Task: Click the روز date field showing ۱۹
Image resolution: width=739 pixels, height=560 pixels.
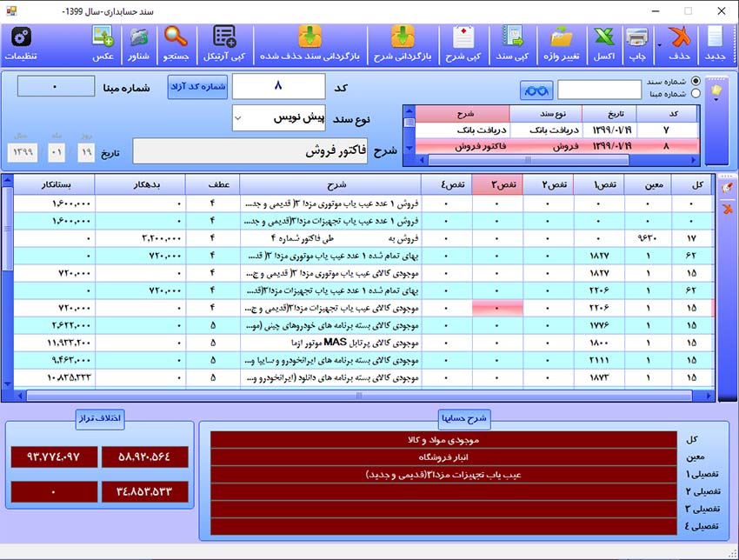Action: click(86, 152)
